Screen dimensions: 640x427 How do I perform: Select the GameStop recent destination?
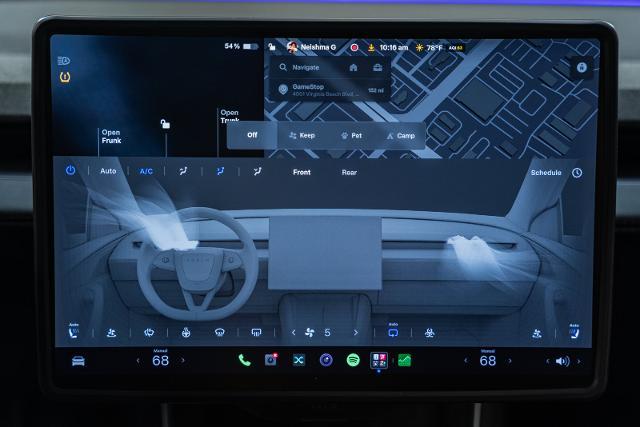pos(330,89)
